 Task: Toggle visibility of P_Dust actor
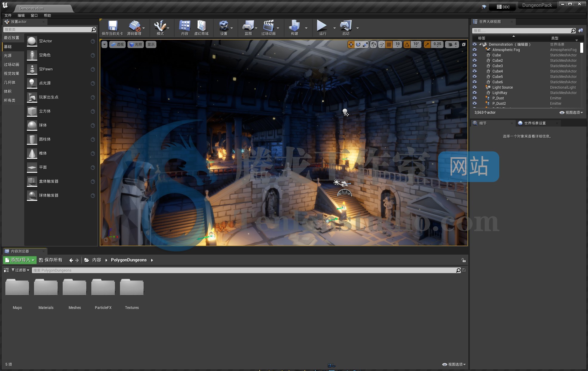(x=475, y=98)
